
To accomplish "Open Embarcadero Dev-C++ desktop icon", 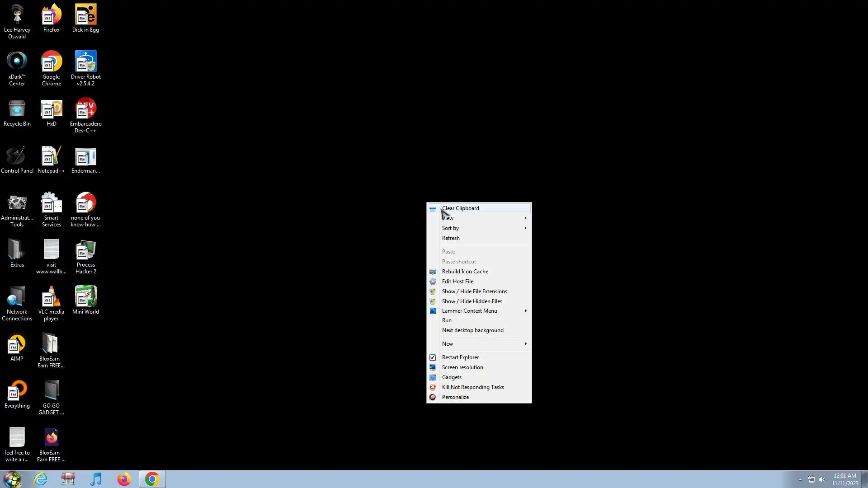I will 85,110.
